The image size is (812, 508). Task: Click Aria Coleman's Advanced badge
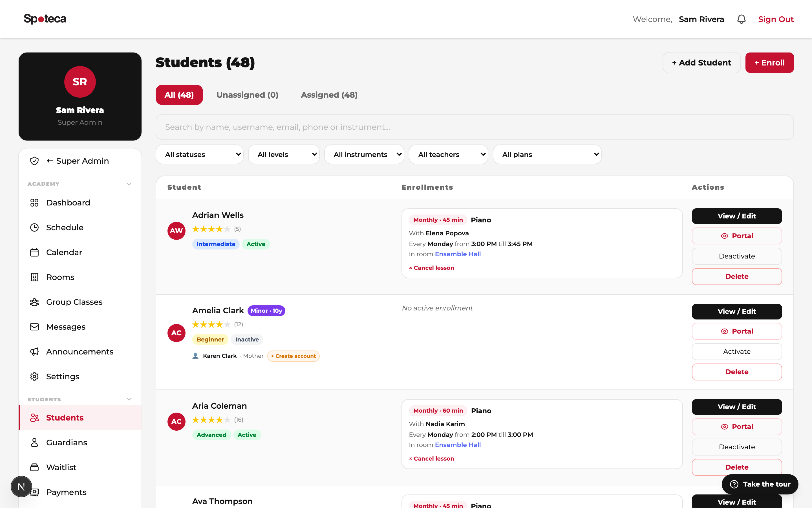coord(211,435)
